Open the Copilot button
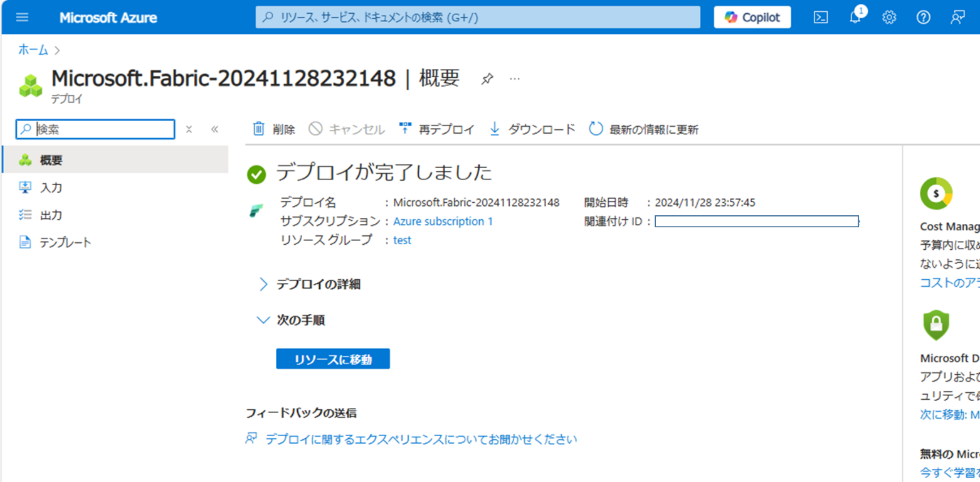The height and width of the screenshot is (482, 980). 752,18
